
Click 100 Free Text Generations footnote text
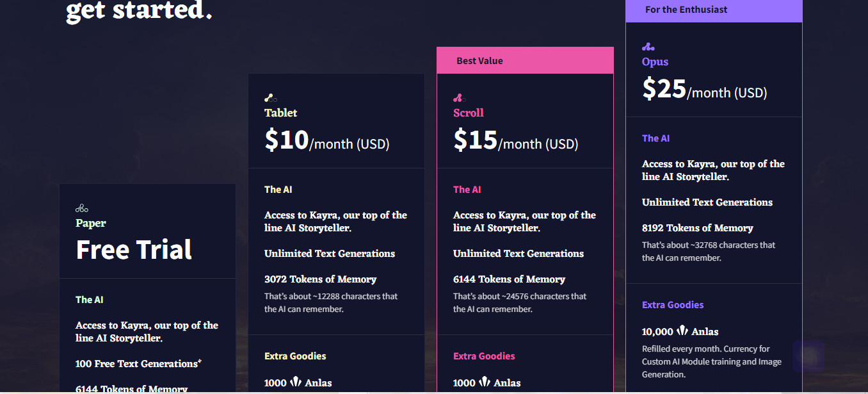click(x=139, y=363)
